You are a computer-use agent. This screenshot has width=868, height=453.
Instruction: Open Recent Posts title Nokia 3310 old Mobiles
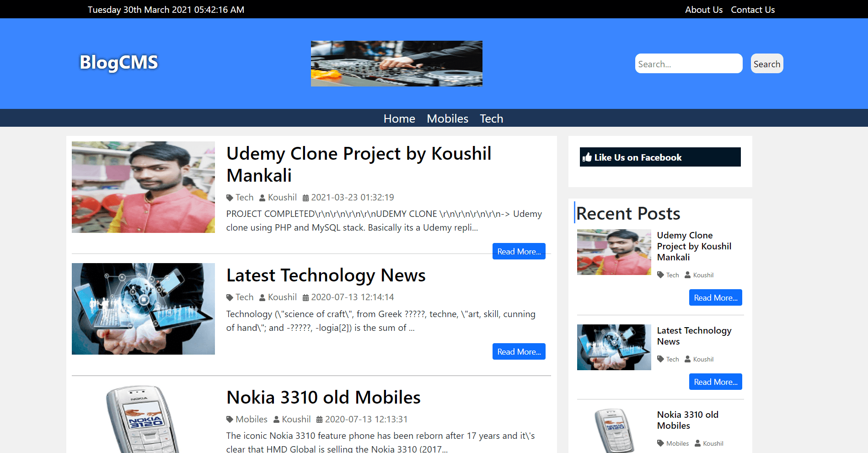(688, 420)
